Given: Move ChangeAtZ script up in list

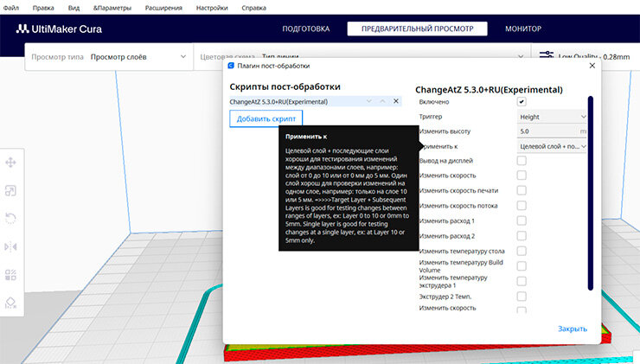Looking at the screenshot, I should (x=382, y=101).
